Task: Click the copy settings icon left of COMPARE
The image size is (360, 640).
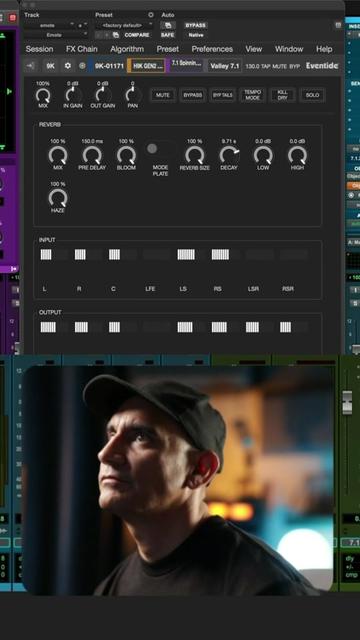Action: 116,35
